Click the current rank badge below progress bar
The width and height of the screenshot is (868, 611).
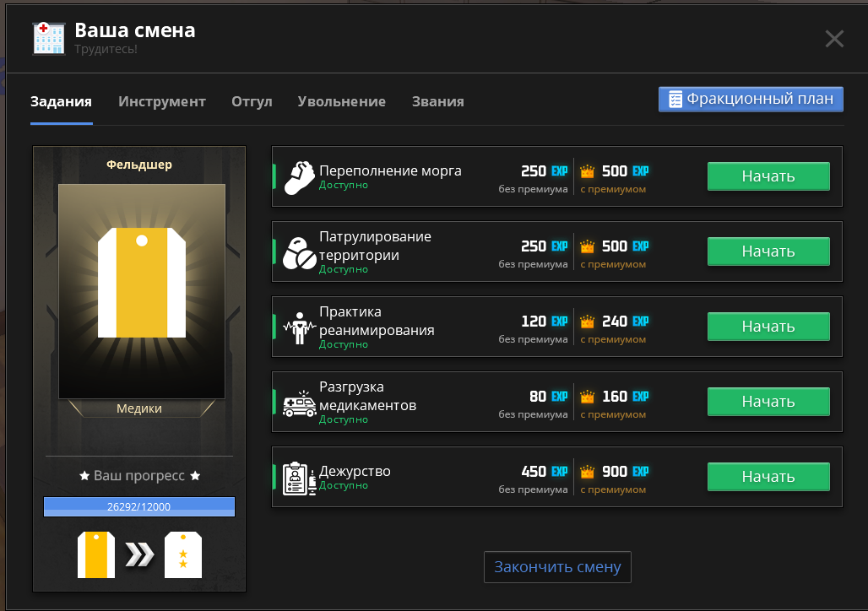pos(96,554)
